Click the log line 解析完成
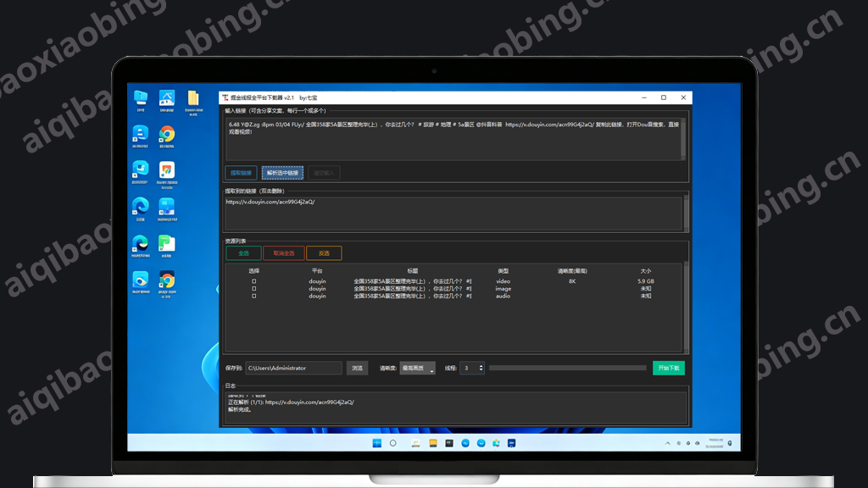This screenshot has height=488, width=868. pos(240,409)
